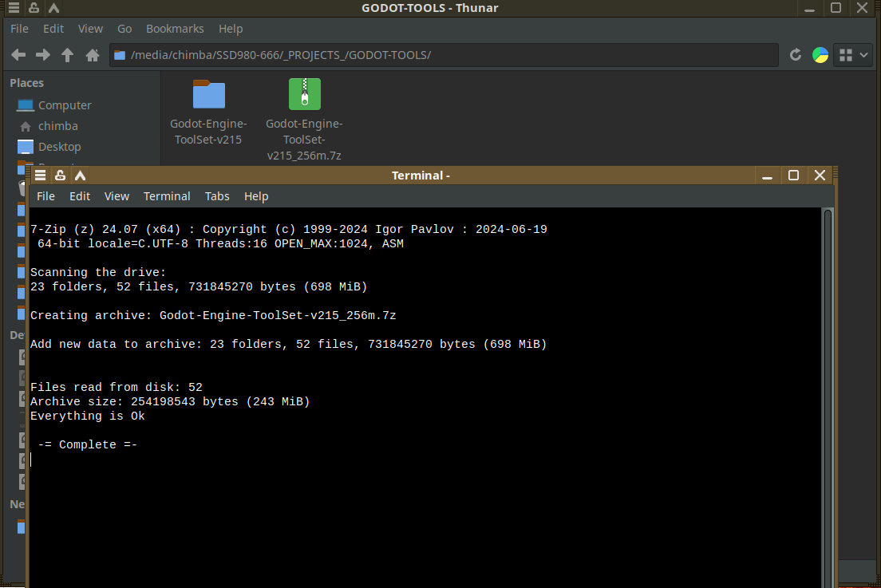Screen dimensions: 881x588
Task: Open Thunar Edit menu
Action: coord(53,29)
